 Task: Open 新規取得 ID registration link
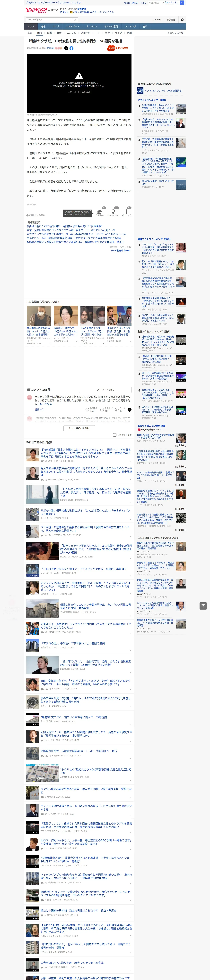tap(82, 9)
